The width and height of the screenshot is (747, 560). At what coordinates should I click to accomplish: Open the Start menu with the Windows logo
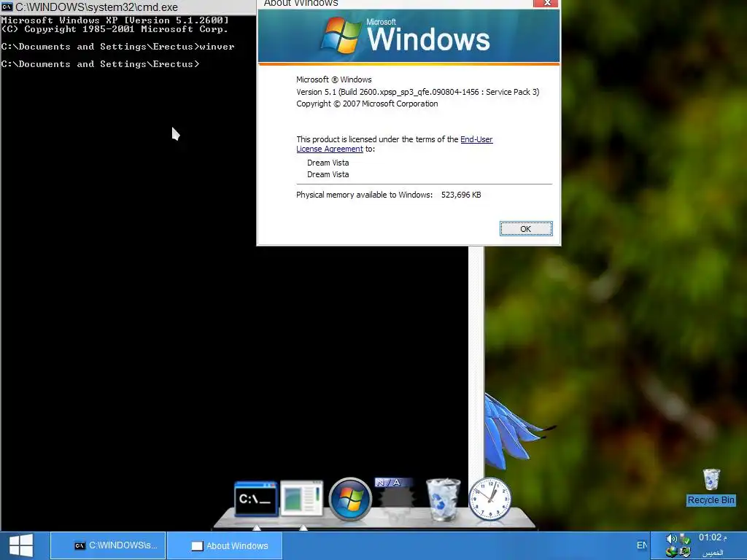(21, 545)
